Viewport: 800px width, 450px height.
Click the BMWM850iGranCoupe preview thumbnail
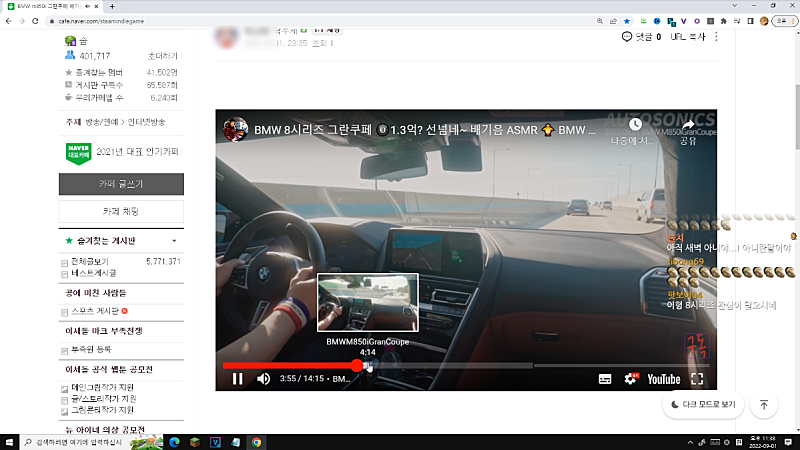pos(367,303)
